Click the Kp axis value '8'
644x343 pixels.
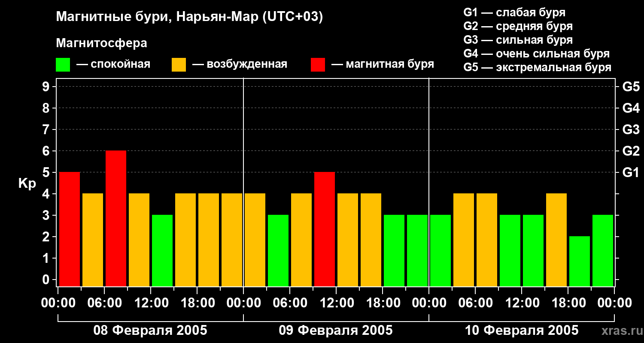[46, 108]
